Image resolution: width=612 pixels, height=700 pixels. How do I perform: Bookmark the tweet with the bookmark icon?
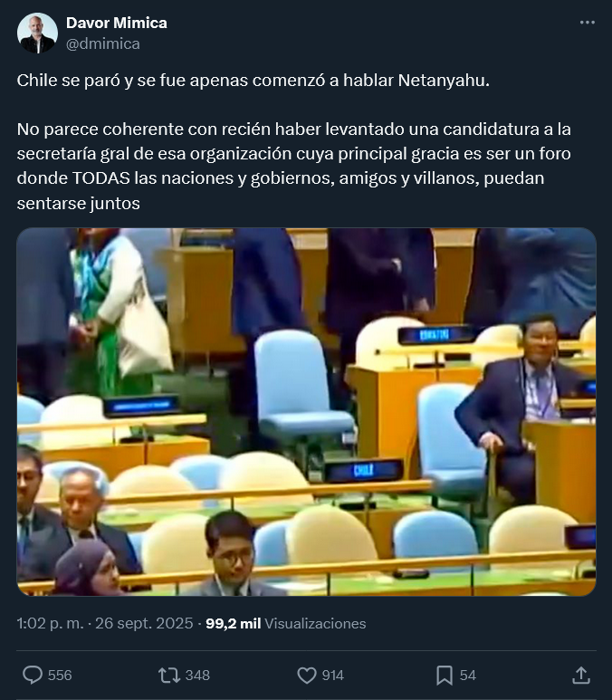point(445,675)
